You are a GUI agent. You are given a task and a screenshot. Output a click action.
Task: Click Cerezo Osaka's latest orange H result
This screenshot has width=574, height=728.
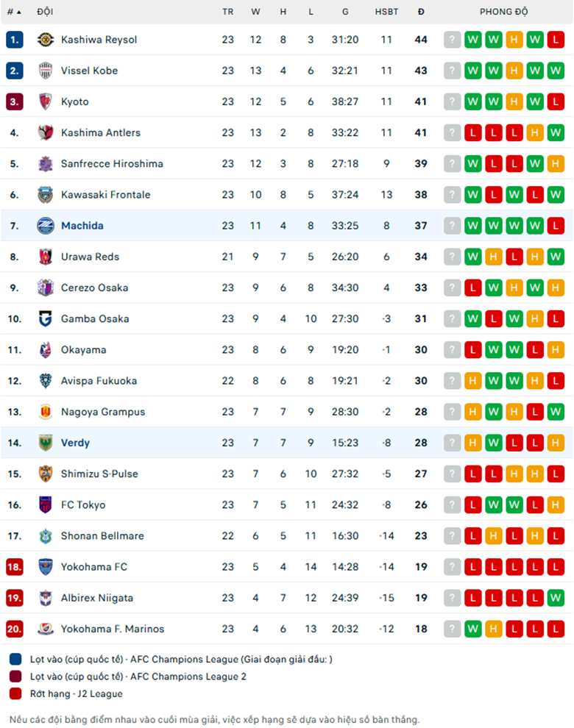pos(556,288)
